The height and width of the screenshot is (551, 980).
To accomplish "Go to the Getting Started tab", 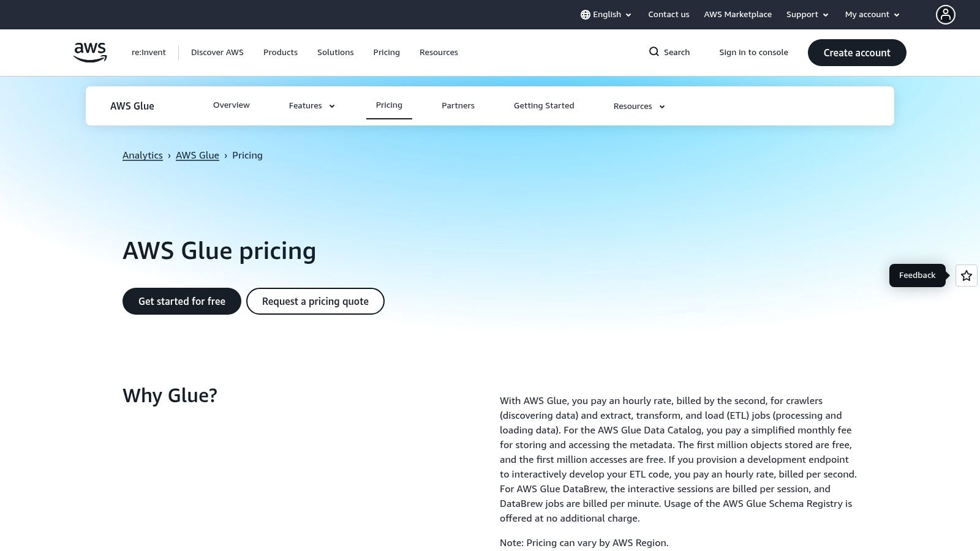I will click(544, 106).
